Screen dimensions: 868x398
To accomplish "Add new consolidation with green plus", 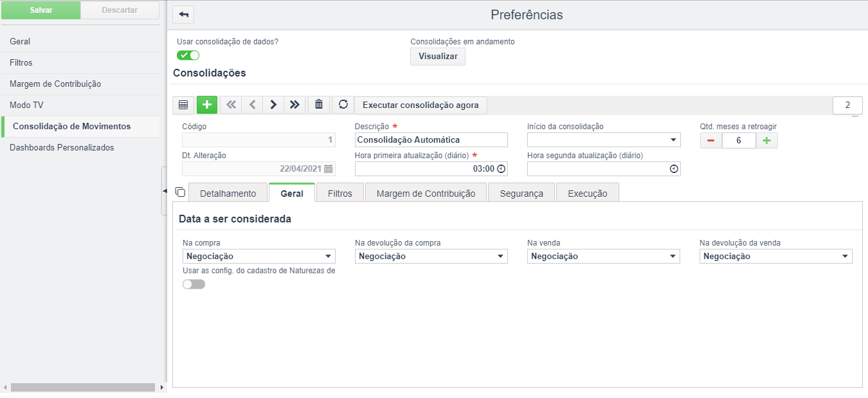I will coord(207,105).
